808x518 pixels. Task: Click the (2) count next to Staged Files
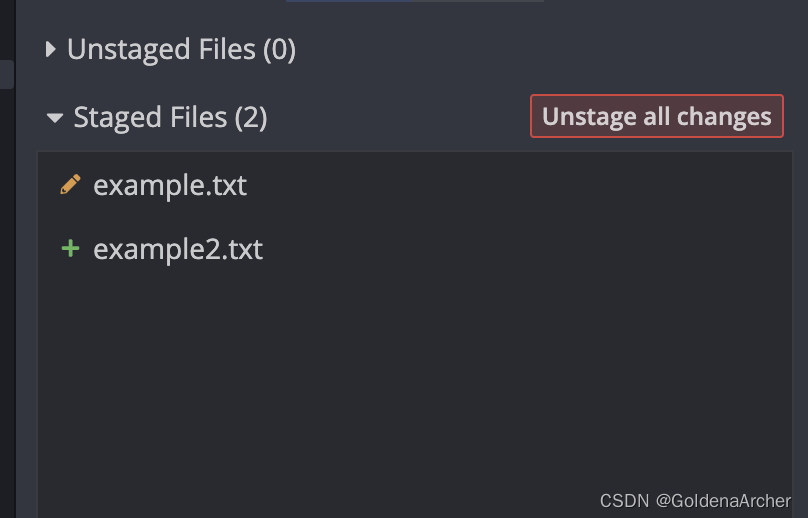point(251,118)
